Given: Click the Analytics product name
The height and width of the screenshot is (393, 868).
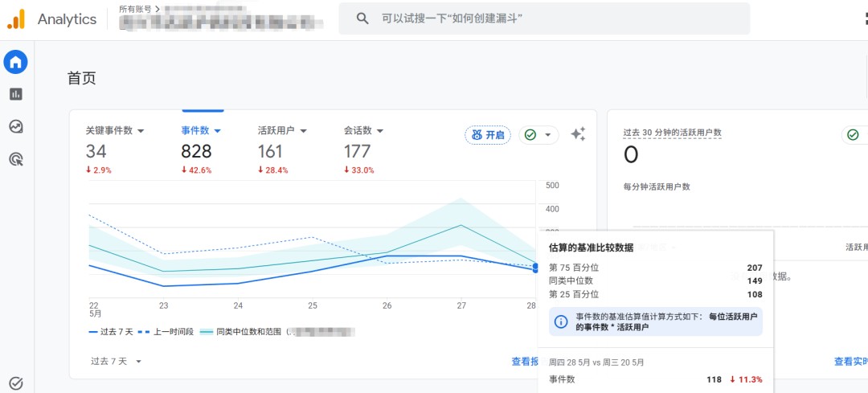Looking at the screenshot, I should tap(67, 19).
